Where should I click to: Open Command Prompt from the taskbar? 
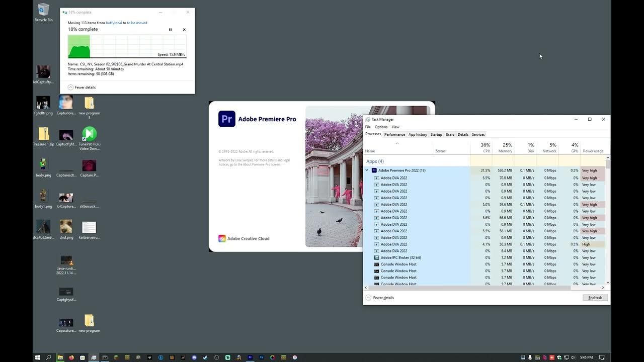(x=105, y=357)
